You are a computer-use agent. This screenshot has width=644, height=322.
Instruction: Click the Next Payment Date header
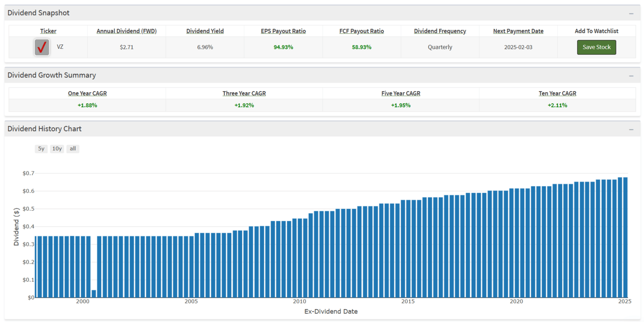pyautogui.click(x=518, y=31)
